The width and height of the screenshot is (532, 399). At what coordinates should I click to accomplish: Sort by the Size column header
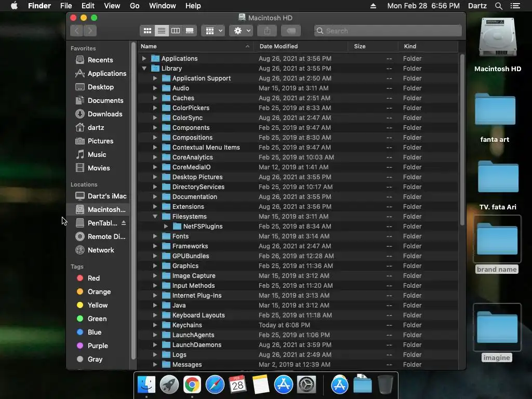pyautogui.click(x=373, y=46)
